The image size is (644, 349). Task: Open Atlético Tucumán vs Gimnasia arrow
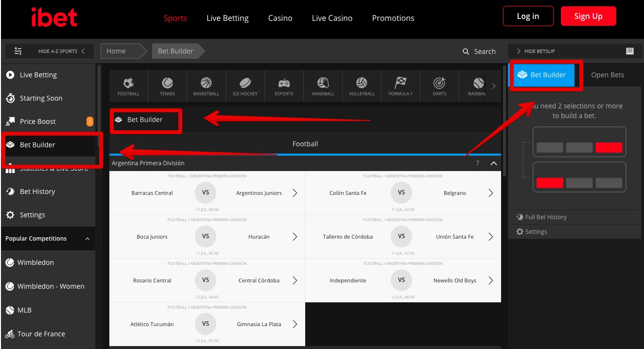(295, 324)
